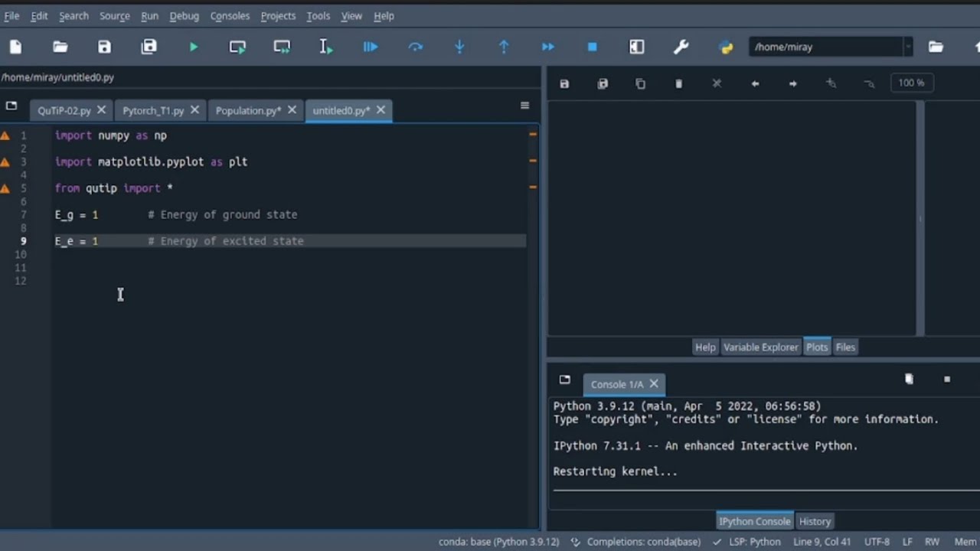Open the Consoles menu
The image size is (980, 551).
coord(230,15)
